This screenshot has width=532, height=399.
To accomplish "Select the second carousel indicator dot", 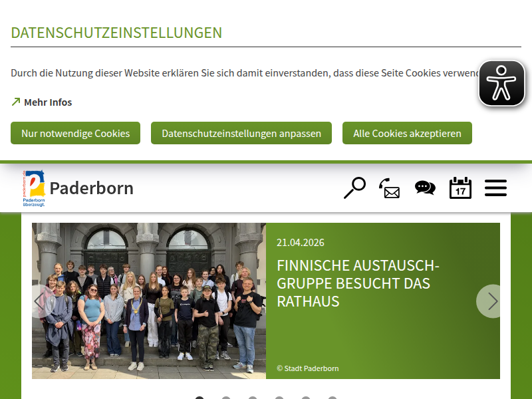I will (x=226, y=398).
